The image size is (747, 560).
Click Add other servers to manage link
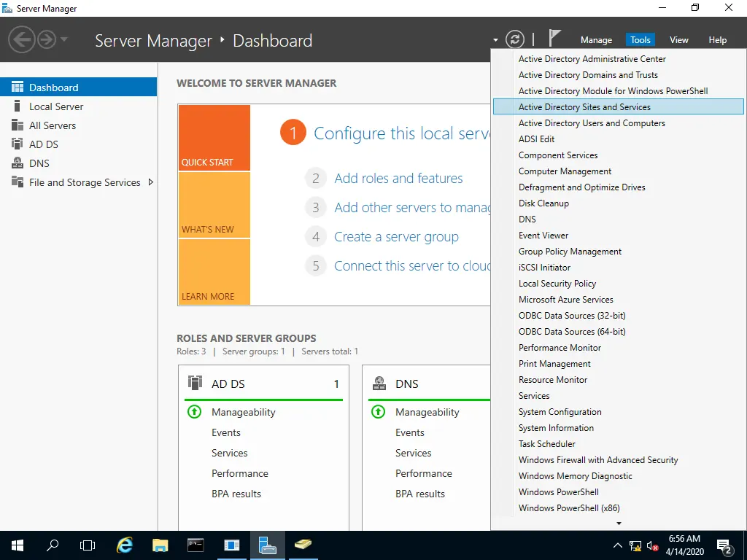412,207
